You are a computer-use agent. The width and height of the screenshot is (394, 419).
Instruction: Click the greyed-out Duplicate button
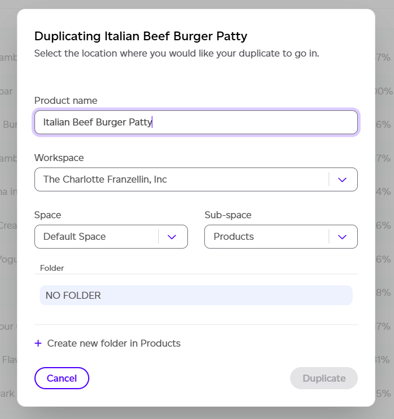coord(324,378)
